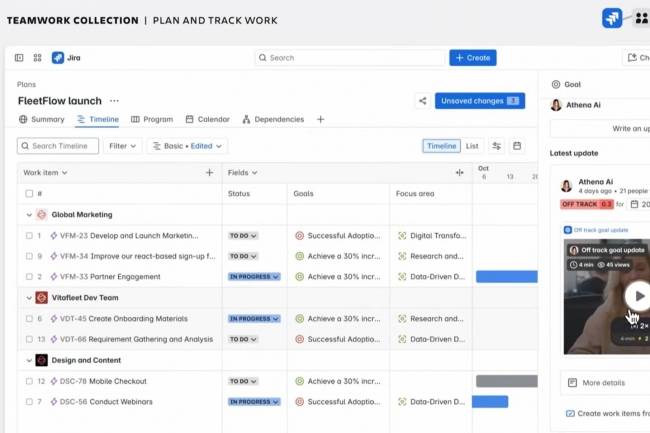650x433 pixels.
Task: Open status dropdown for VFM-33 In Progress
Action: pos(253,277)
